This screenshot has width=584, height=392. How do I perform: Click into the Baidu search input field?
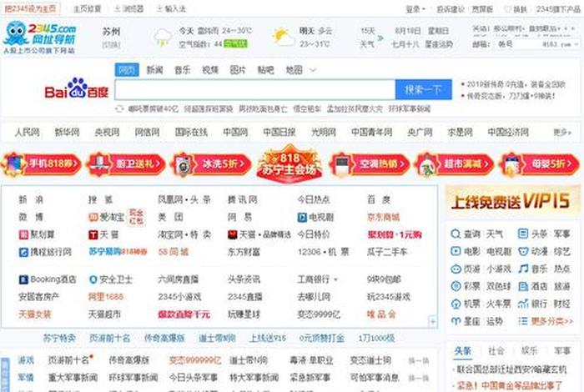[x=255, y=89]
